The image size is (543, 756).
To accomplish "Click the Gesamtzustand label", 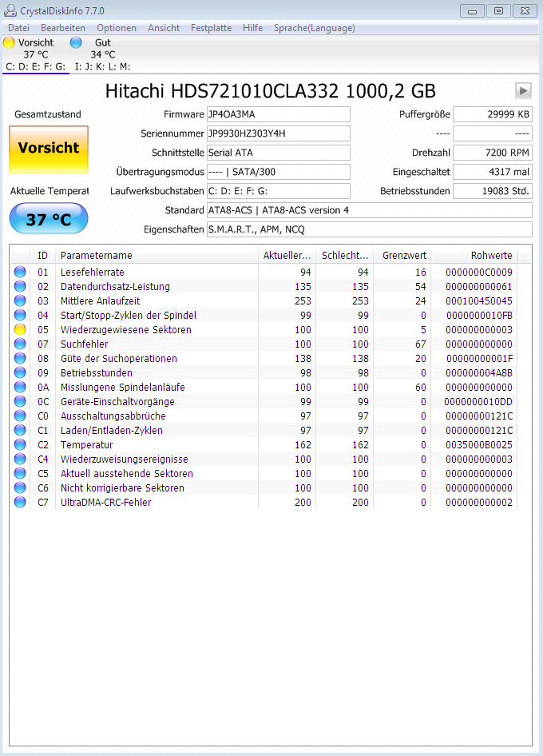I will tap(48, 114).
